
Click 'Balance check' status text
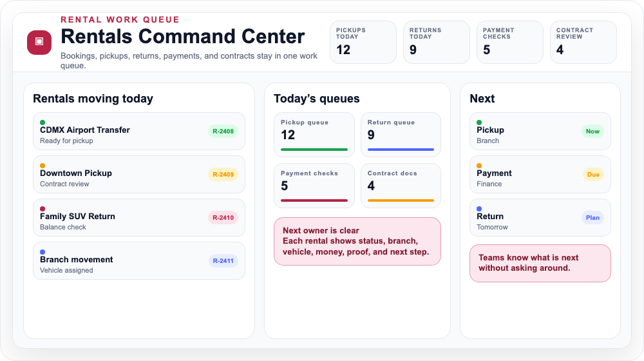pos(63,227)
